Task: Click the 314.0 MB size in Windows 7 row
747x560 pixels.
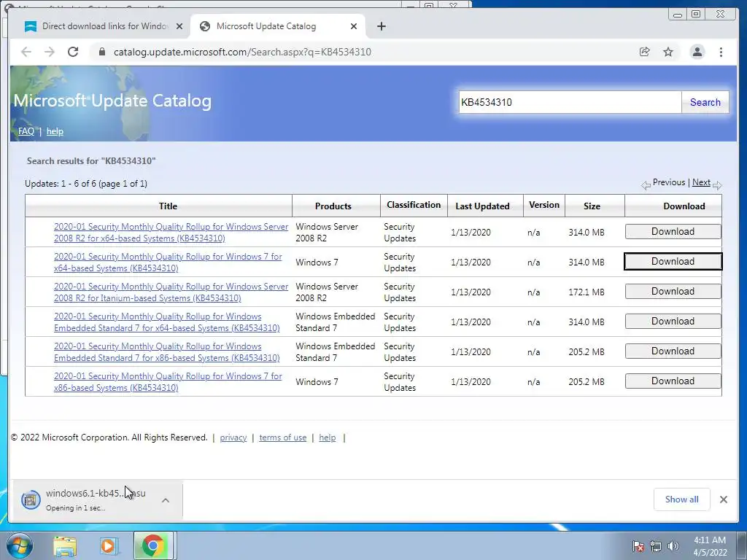Action: point(586,262)
